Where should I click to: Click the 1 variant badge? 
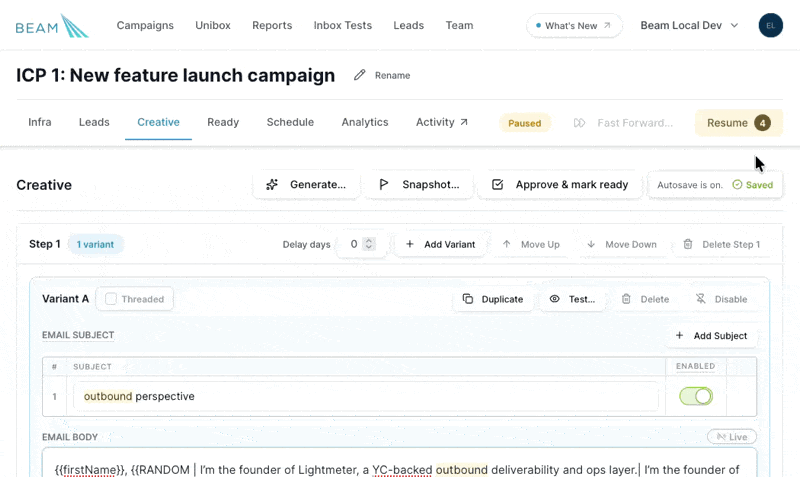[95, 244]
